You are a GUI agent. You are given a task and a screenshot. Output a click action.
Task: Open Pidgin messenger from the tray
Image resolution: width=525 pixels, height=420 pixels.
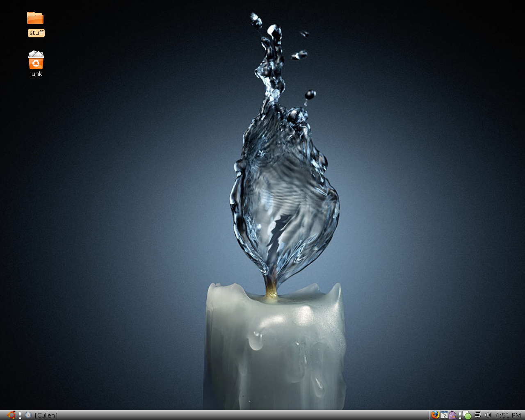click(452, 415)
